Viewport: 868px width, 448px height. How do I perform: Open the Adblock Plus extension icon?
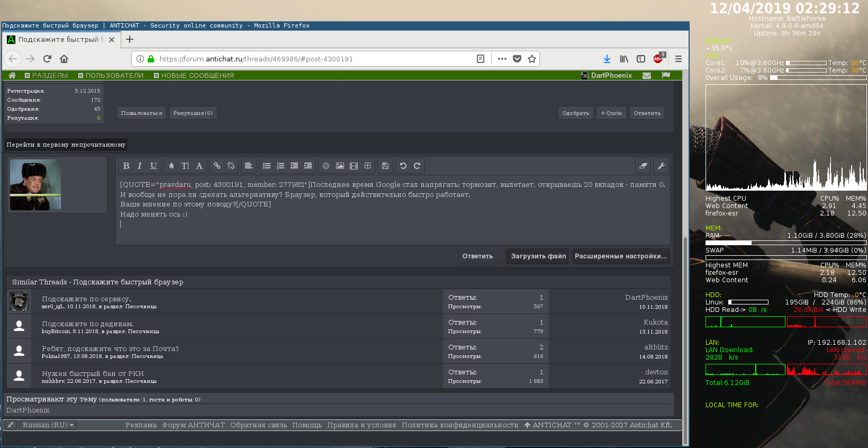(x=658, y=59)
